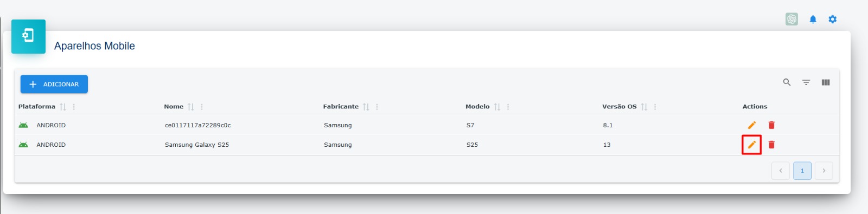Sort table by Plataforma column
The width and height of the screenshot is (868, 214).
(x=63, y=107)
